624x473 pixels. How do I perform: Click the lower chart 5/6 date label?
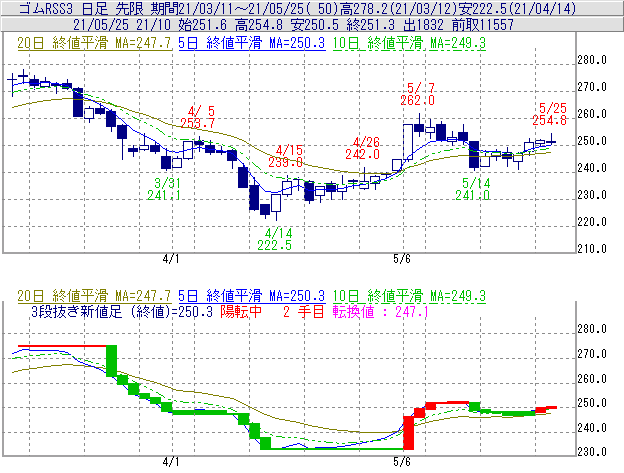click(x=402, y=461)
